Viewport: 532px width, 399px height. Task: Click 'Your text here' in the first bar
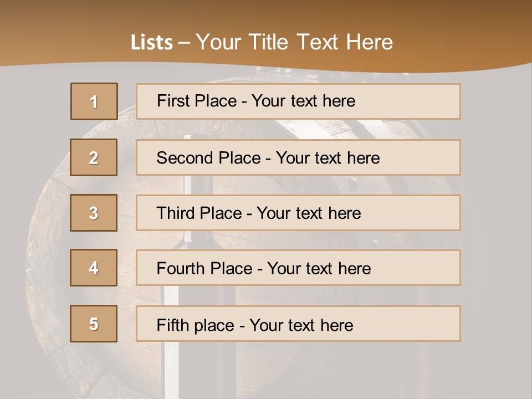coord(303,101)
